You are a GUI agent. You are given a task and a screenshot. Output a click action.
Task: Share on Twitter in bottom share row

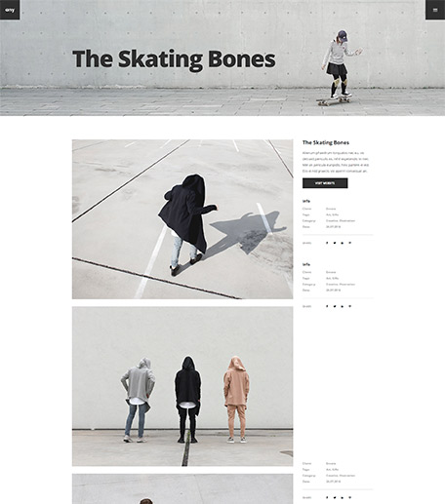point(335,497)
